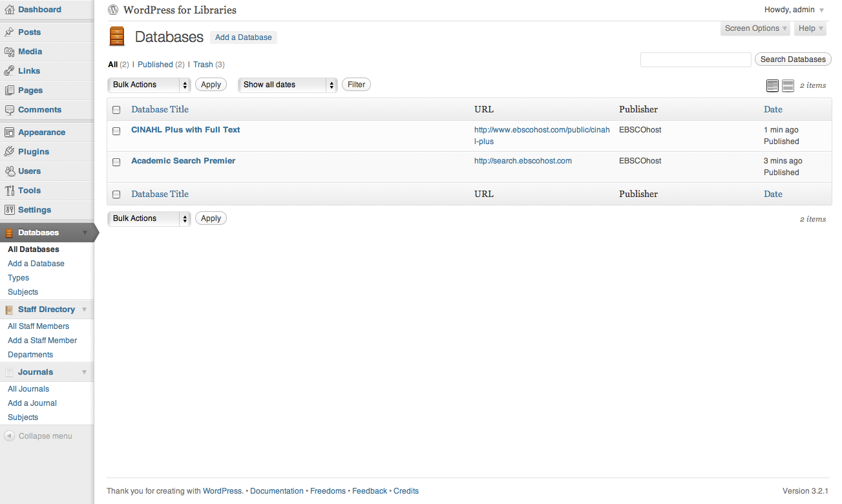
Task: Open Departments under Staff Directory
Action: (30, 355)
